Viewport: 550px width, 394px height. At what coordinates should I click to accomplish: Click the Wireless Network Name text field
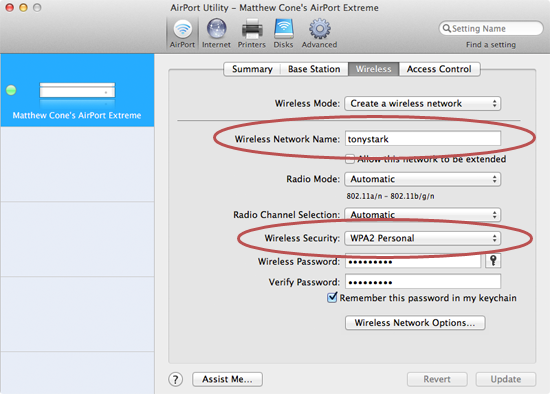[x=423, y=139]
